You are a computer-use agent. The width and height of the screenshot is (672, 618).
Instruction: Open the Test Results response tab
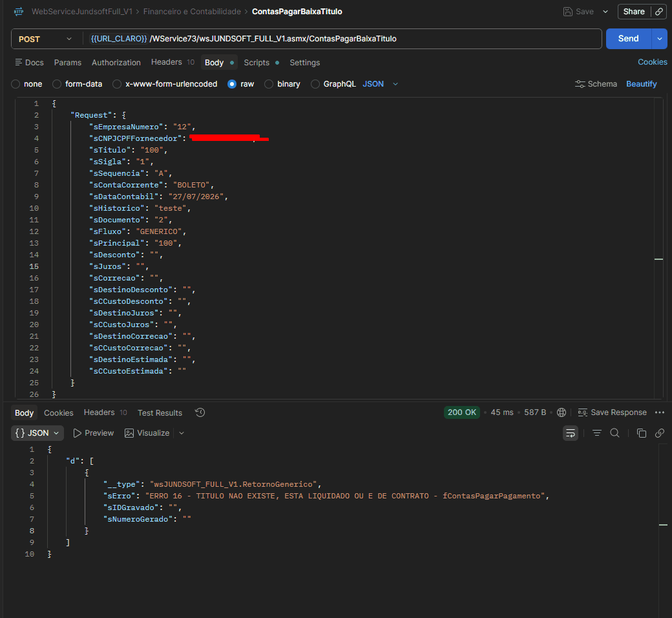pyautogui.click(x=160, y=413)
